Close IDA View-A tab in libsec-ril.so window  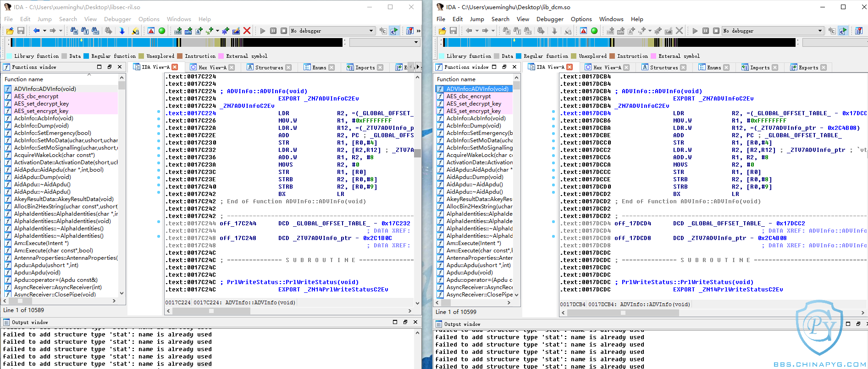175,67
